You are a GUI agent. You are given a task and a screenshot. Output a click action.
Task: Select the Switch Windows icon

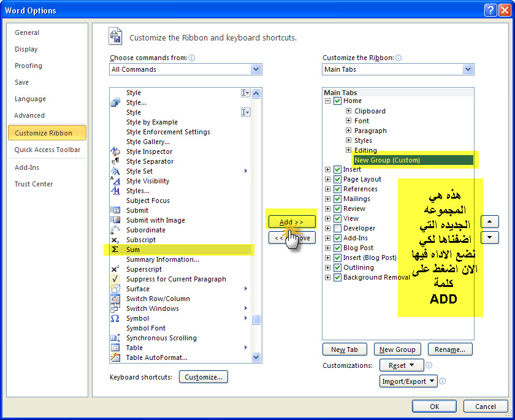point(115,308)
